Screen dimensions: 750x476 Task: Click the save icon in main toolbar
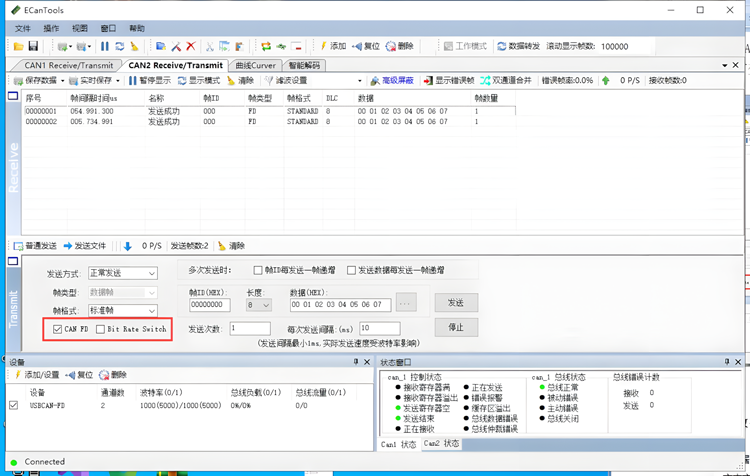[x=33, y=46]
